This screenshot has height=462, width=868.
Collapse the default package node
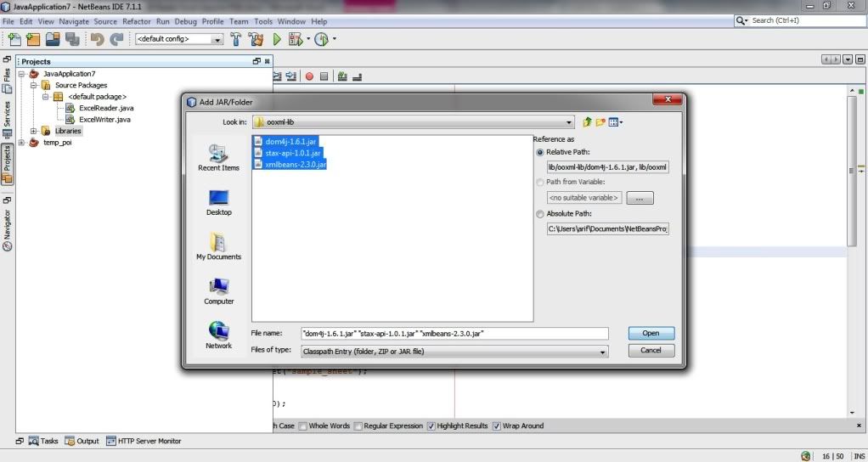pos(45,97)
